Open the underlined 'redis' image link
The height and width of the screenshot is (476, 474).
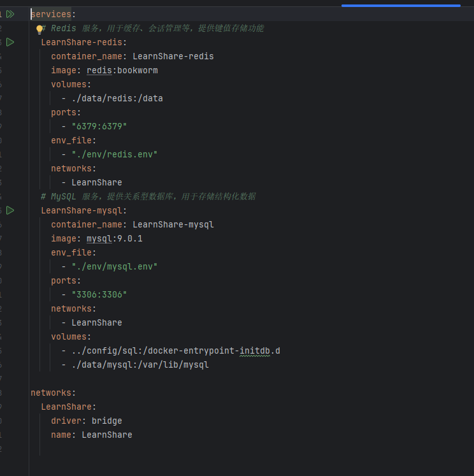pyautogui.click(x=99, y=71)
